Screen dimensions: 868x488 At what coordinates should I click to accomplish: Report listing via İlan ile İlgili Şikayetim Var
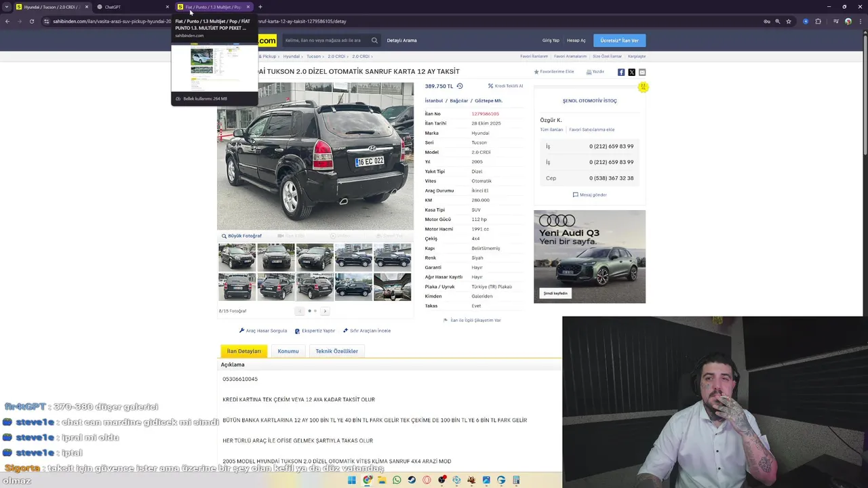coord(472,320)
